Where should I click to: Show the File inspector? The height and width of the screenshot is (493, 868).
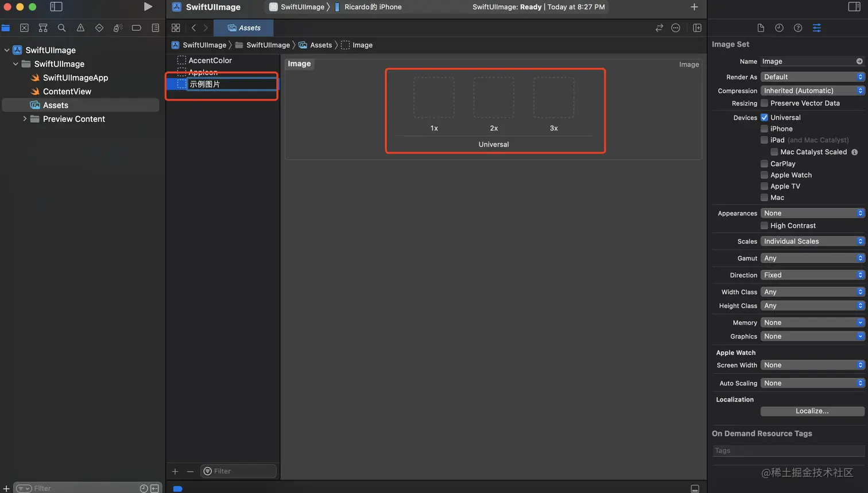tap(761, 28)
